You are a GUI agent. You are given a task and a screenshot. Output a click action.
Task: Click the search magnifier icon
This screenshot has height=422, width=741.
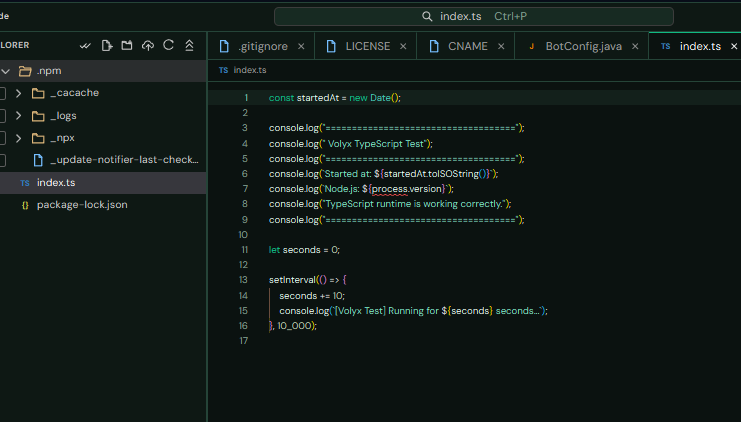pyautogui.click(x=427, y=17)
